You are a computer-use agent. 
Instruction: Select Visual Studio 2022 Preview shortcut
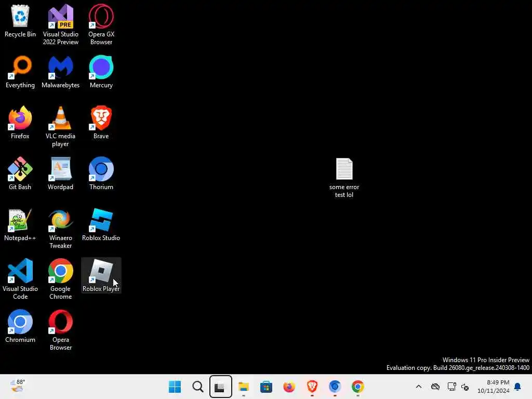(x=60, y=24)
